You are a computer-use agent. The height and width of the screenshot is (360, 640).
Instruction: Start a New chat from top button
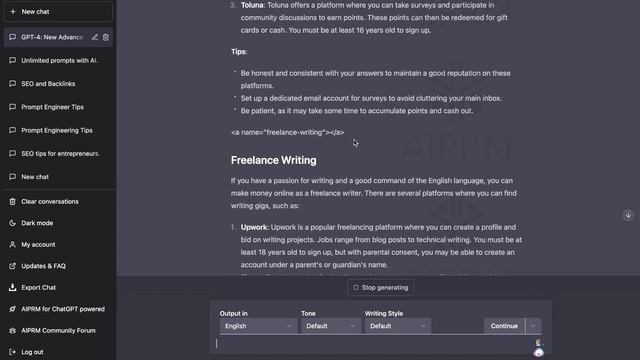58,11
